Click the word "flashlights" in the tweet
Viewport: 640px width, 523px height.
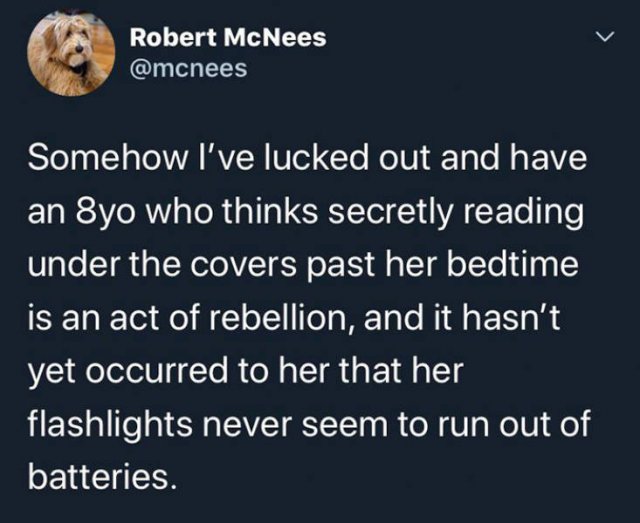(x=110, y=424)
